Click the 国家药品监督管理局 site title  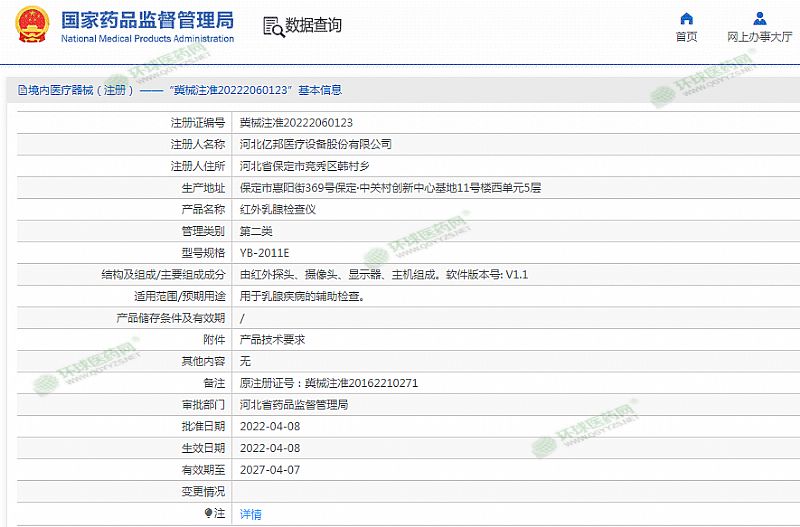[147, 19]
